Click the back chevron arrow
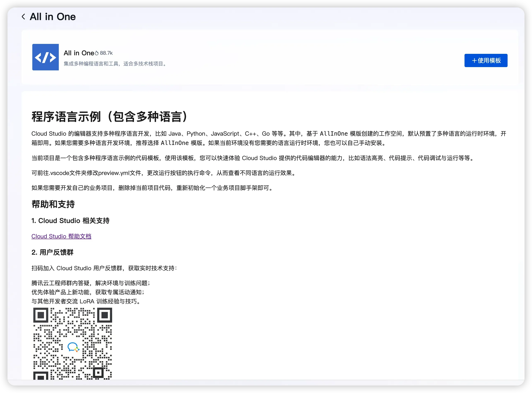Viewport: 532px width, 393px height. coord(23,17)
